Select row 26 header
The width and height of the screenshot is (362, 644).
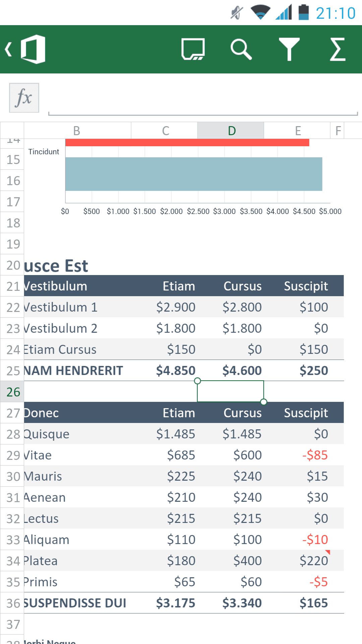point(12,392)
